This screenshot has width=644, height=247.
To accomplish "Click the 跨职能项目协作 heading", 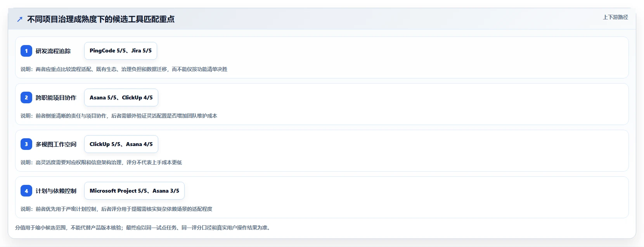I will (x=56, y=97).
